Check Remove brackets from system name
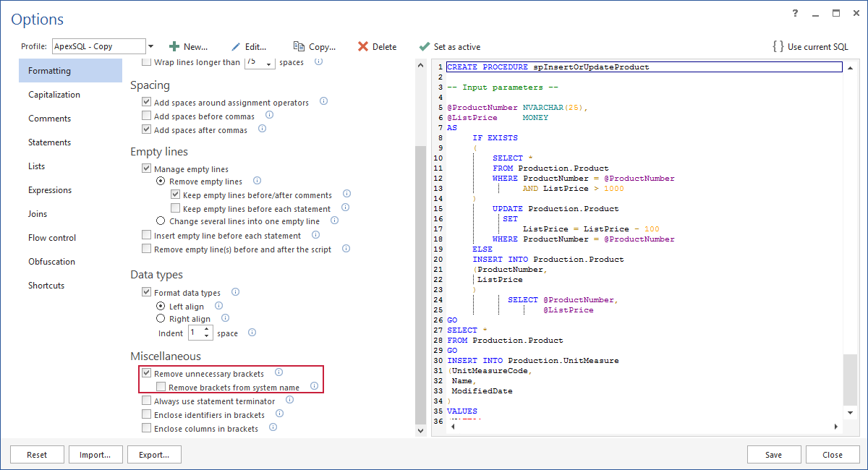 tap(161, 385)
